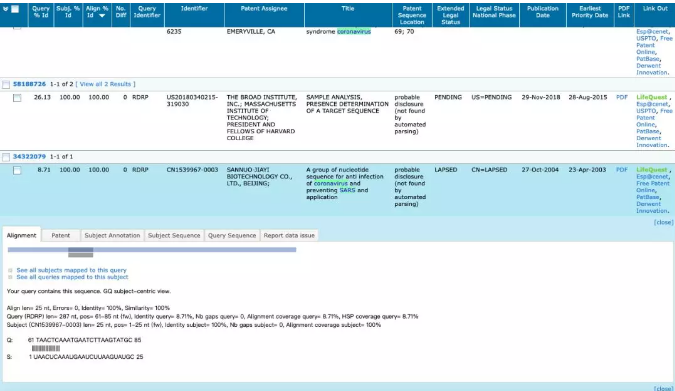The width and height of the screenshot is (675, 391).
Task: Open the PDF link for US20180340215
Action: [x=622, y=97]
